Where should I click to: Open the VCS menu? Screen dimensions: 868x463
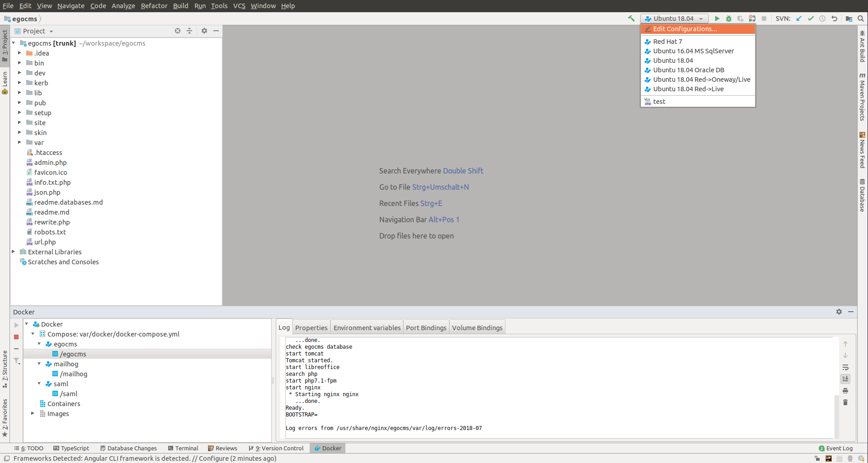(x=239, y=6)
